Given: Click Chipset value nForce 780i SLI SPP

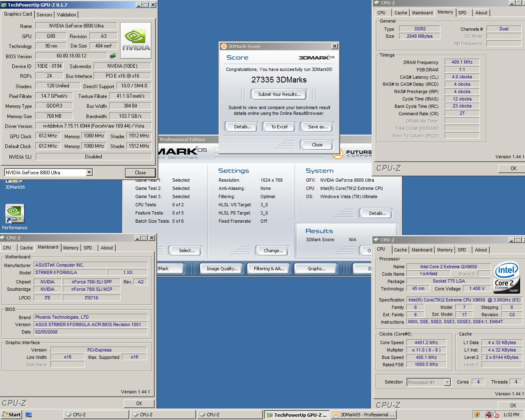Looking at the screenshot, I should pos(91,282).
